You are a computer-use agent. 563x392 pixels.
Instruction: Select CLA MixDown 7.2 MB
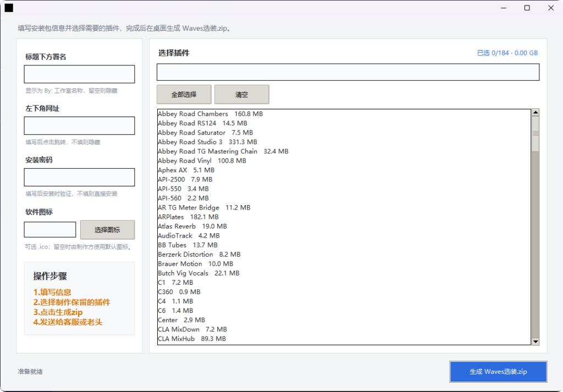[x=344, y=329]
